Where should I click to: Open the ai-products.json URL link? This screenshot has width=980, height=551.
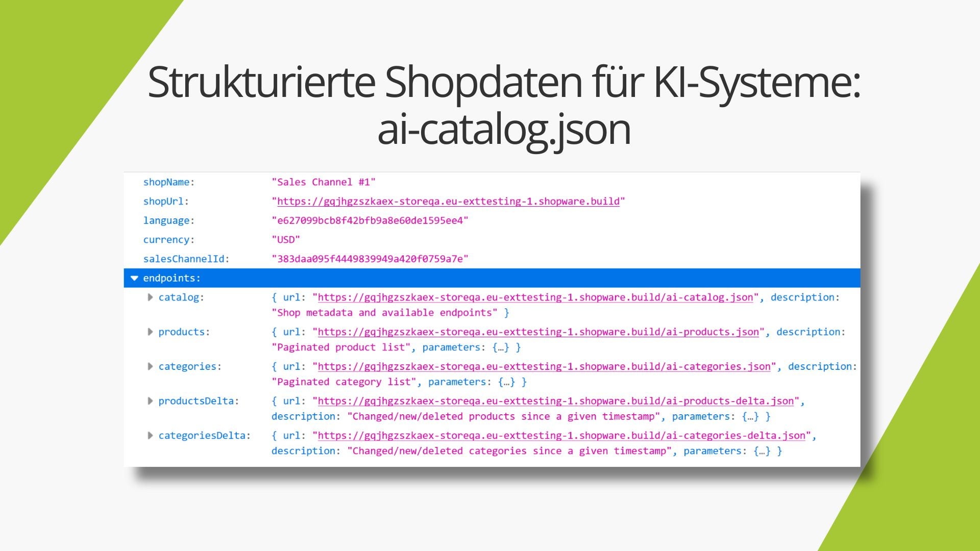point(538,332)
